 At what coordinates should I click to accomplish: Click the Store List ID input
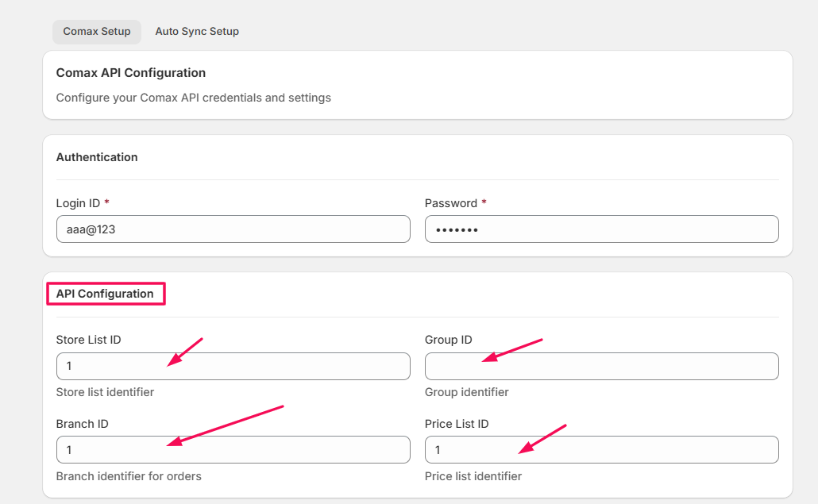pos(233,367)
